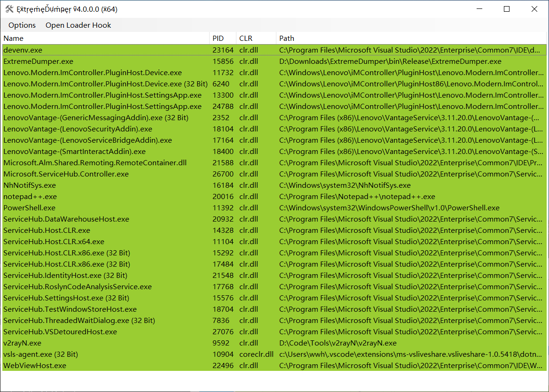Select the devenv.exe process row
The image size is (549, 392).
(274, 50)
